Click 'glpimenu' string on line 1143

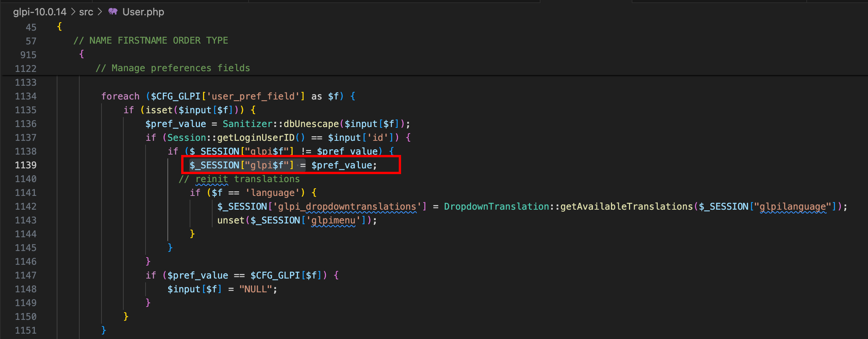coord(333,220)
